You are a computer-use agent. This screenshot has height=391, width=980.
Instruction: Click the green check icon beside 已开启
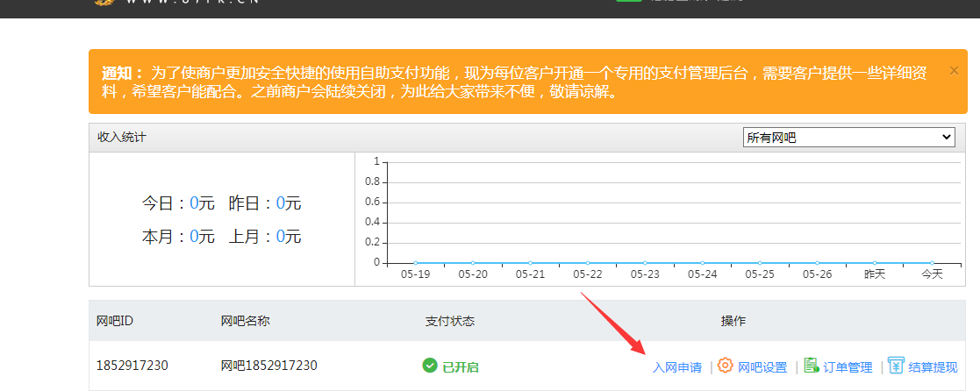click(x=430, y=366)
